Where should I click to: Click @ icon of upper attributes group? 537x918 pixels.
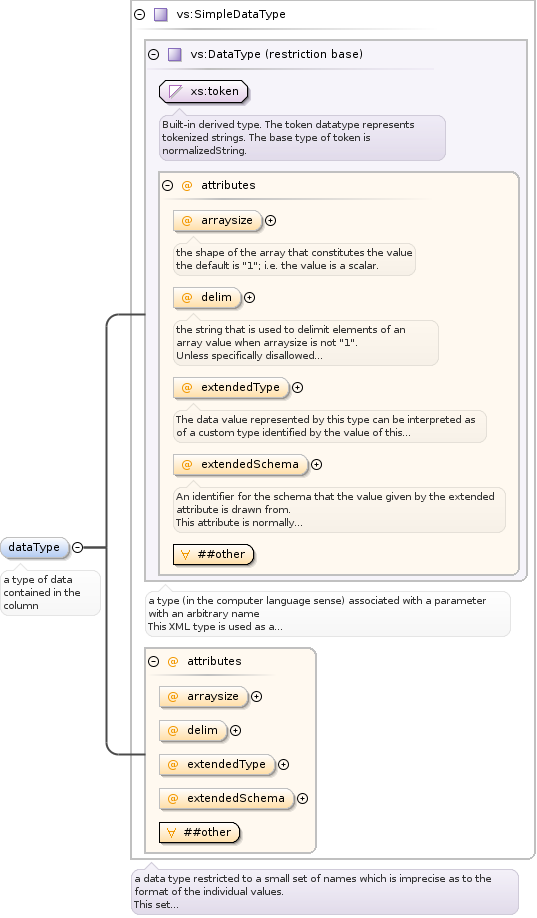(x=187, y=186)
